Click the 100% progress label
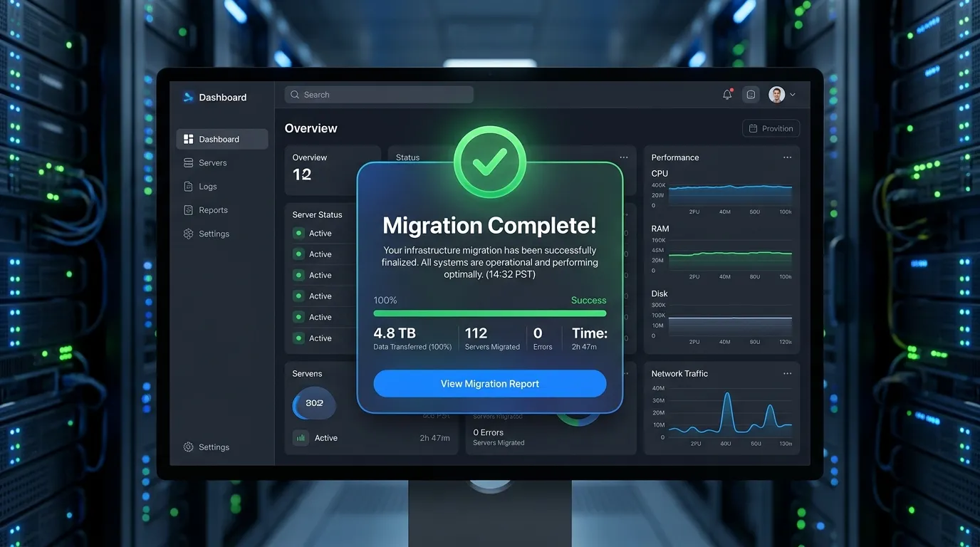This screenshot has width=980, height=547. point(385,300)
